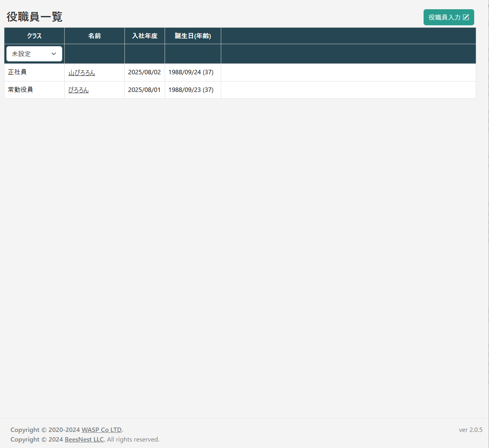Click the 2025/08/02 join date cell

[x=144, y=72]
